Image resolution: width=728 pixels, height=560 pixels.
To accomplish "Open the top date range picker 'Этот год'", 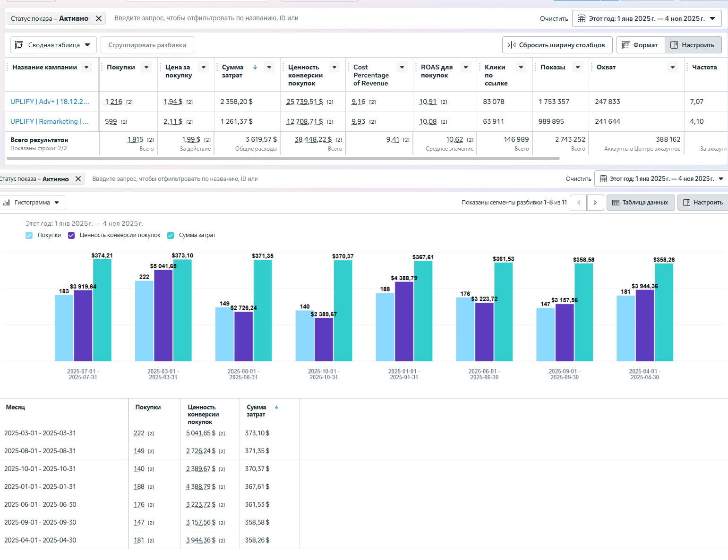I will [647, 18].
